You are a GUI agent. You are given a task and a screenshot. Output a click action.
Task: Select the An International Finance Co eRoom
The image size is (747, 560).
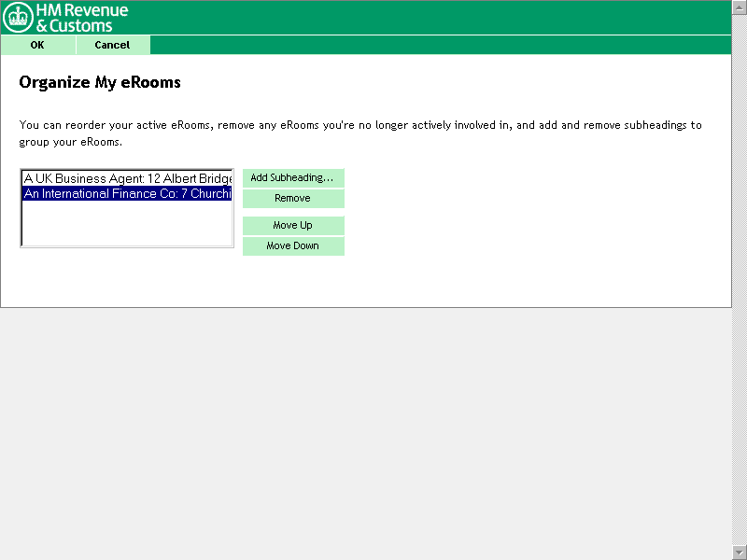point(127,194)
